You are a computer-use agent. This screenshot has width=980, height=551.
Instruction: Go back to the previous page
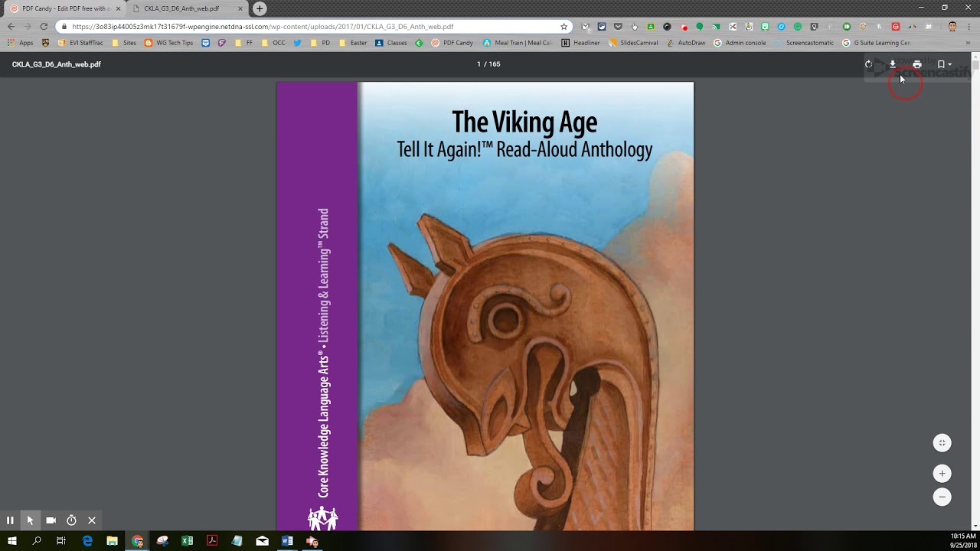pyautogui.click(x=11, y=26)
